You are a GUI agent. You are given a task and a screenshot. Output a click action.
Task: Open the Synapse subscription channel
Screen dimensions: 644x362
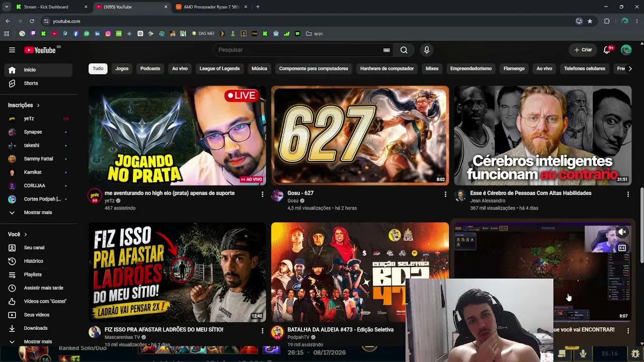[38, 132]
